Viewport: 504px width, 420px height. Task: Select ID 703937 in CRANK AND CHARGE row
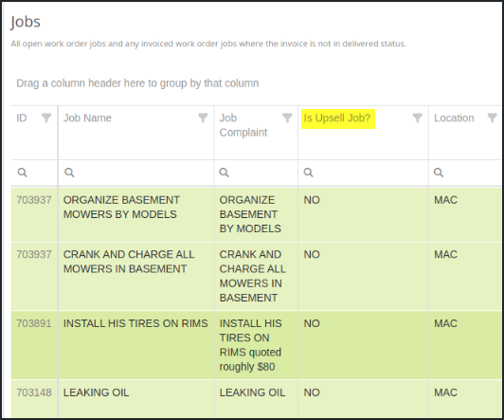34,254
